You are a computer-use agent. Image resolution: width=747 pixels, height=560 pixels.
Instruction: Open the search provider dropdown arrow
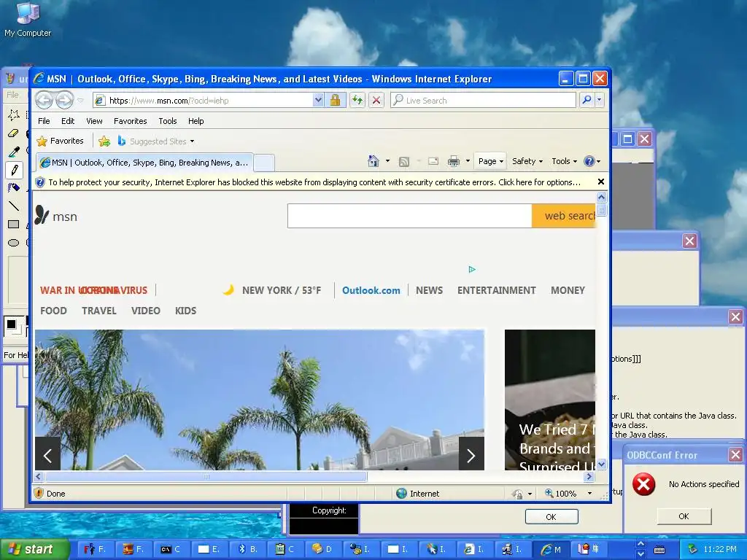600,100
